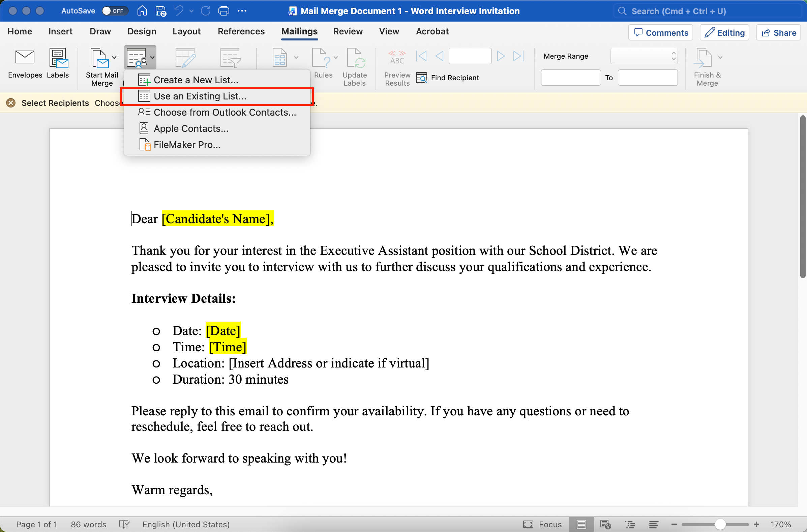807x532 pixels.
Task: Click the Share button
Action: [x=778, y=33]
